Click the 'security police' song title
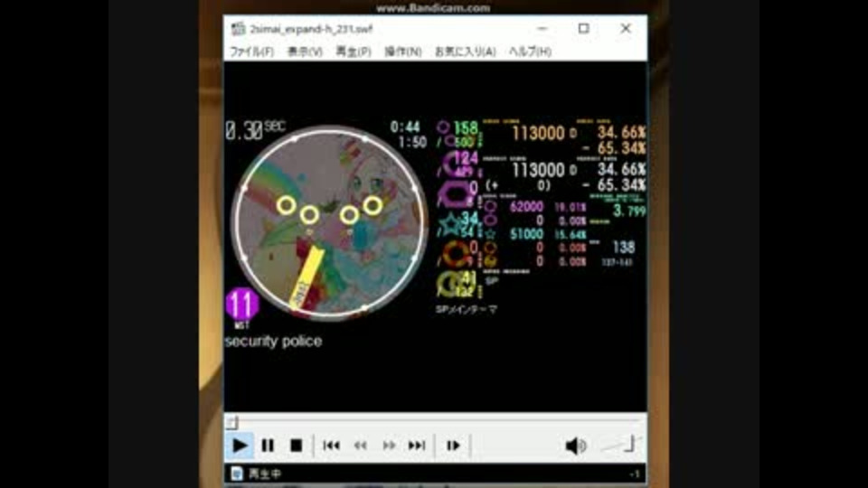Viewport: 868px width, 488px height. point(273,342)
